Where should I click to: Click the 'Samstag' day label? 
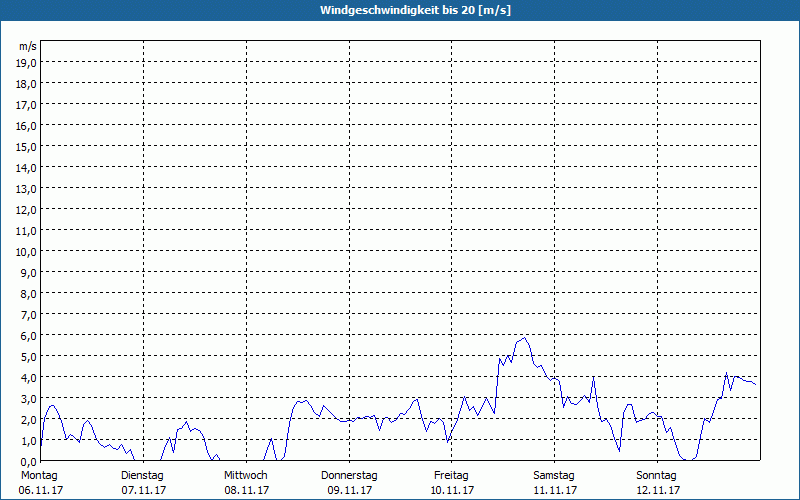(x=554, y=476)
